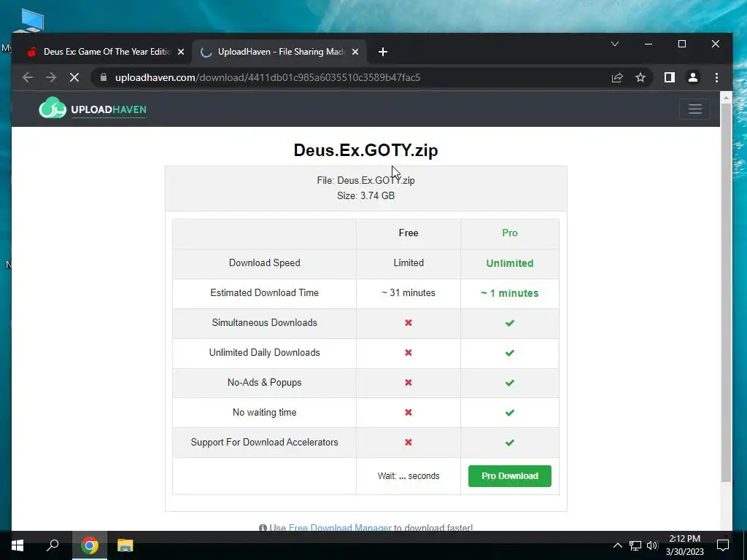Share this page via toolbar icon
The height and width of the screenshot is (560, 747).
pyautogui.click(x=617, y=77)
